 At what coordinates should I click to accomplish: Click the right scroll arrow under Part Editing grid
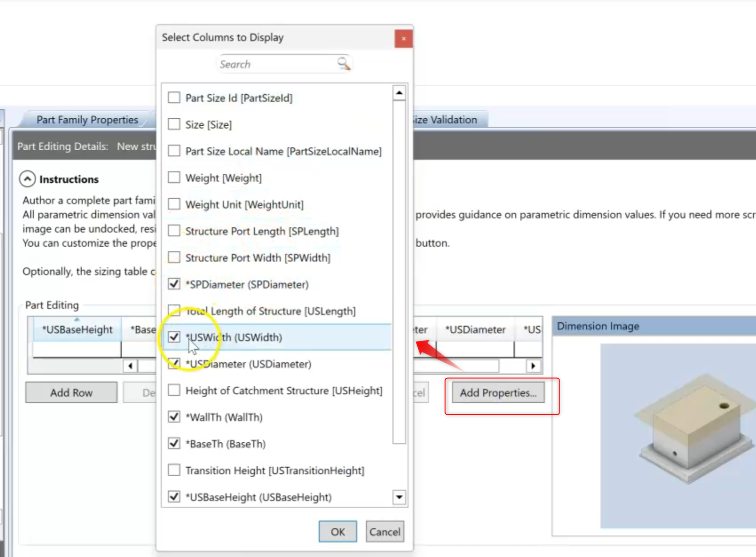[x=534, y=365]
